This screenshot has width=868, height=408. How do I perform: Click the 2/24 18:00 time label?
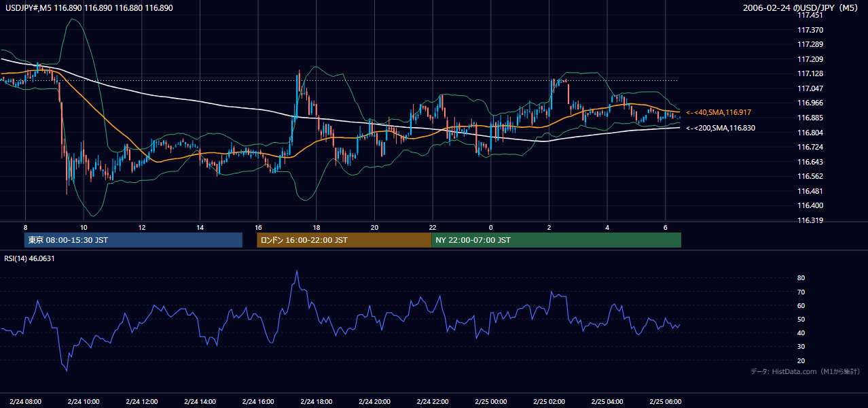317,401
